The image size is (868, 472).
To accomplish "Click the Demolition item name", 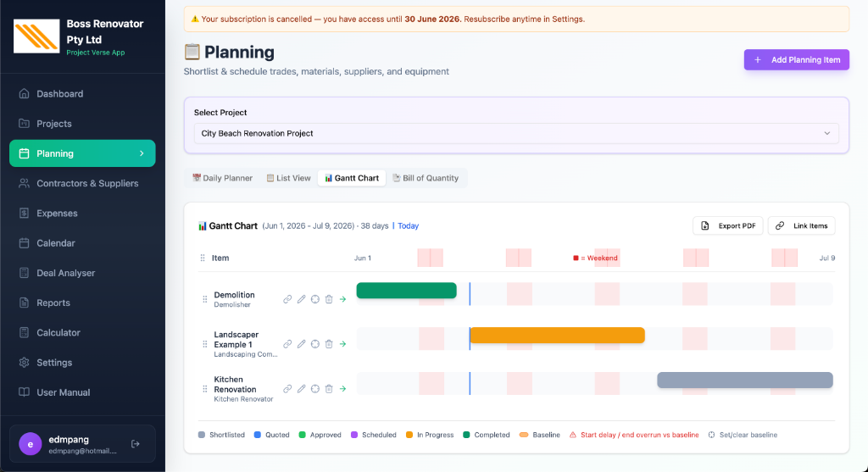I will pyautogui.click(x=234, y=295).
